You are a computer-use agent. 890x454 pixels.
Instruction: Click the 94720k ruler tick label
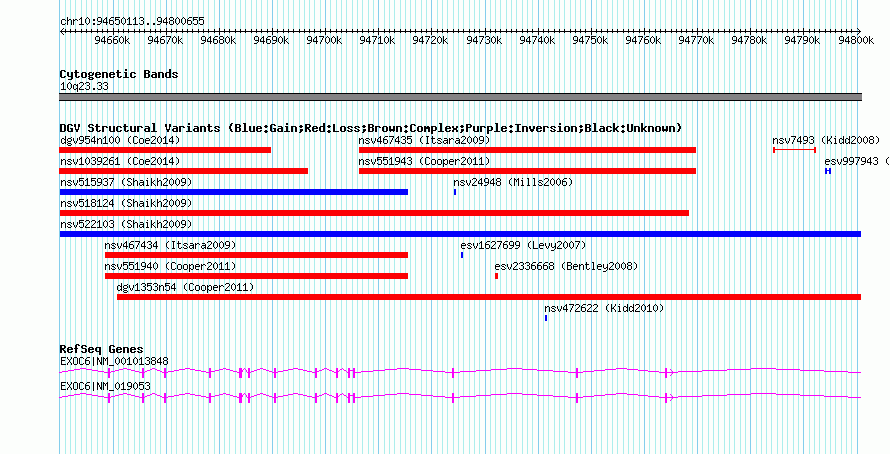pos(431,40)
